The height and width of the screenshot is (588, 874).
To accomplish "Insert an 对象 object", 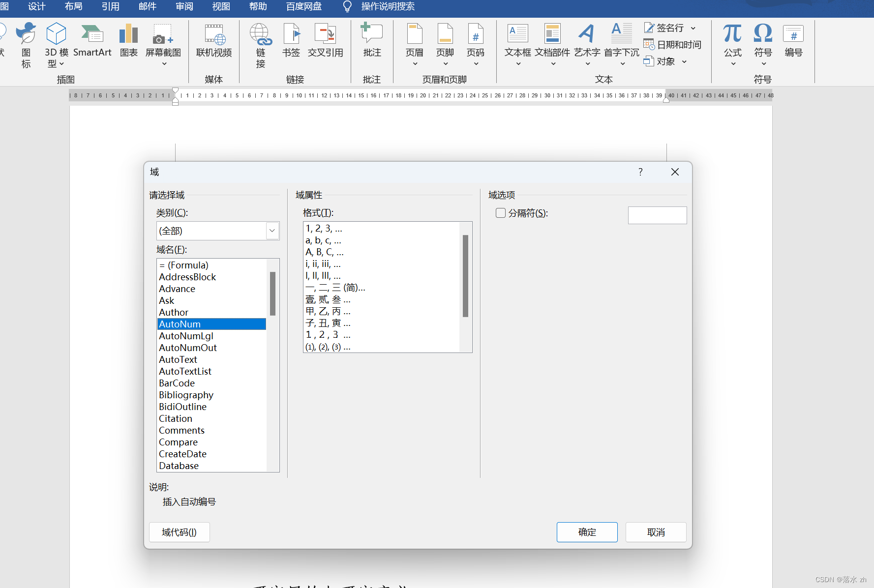I will (x=660, y=61).
